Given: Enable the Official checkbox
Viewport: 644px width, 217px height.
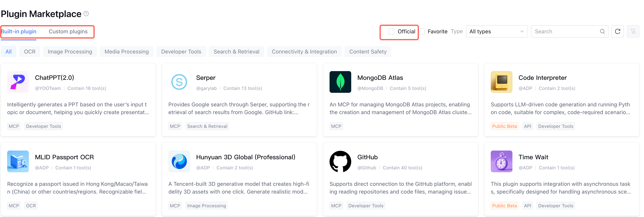Looking at the screenshot, I should pyautogui.click(x=391, y=31).
